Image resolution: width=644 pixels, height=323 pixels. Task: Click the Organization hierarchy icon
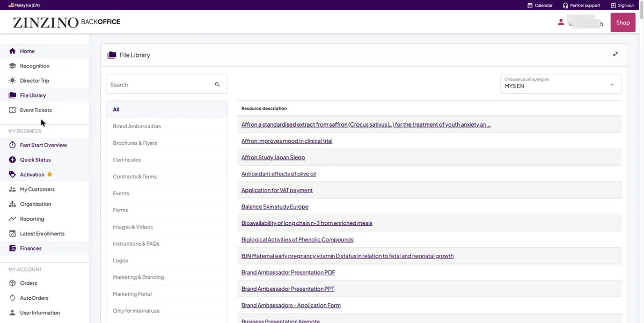pyautogui.click(x=12, y=204)
